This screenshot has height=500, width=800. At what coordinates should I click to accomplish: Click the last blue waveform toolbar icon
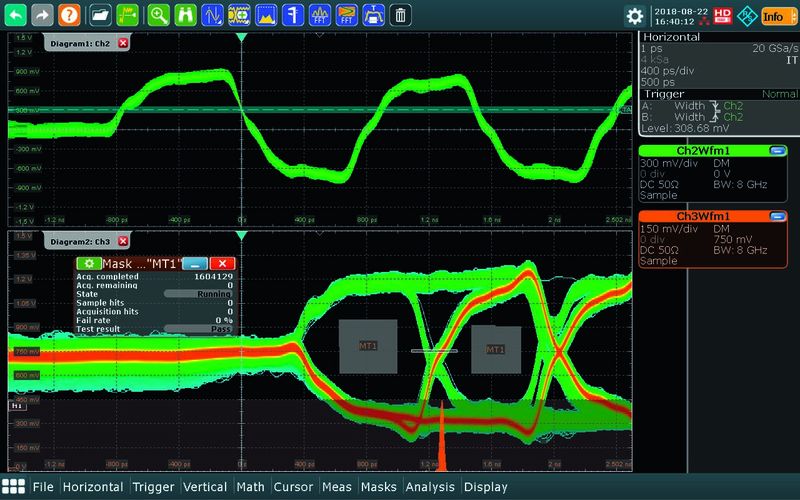tap(373, 15)
